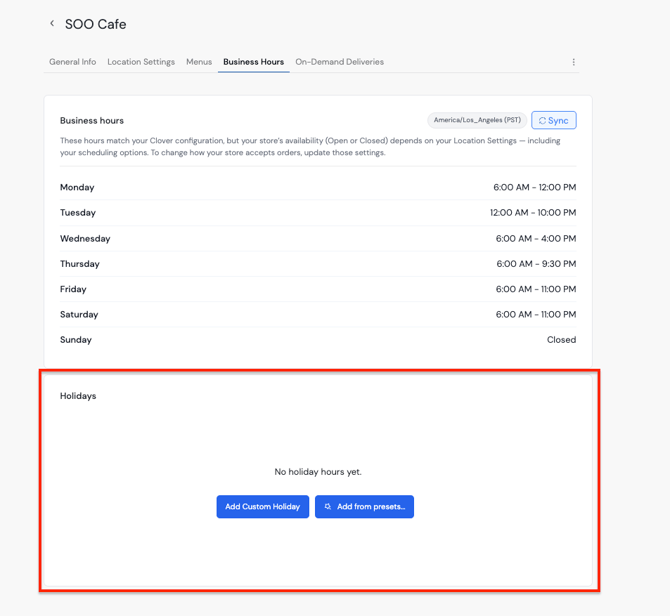Open the Location Settings tab
Image resolution: width=670 pixels, height=616 pixels.
point(141,62)
